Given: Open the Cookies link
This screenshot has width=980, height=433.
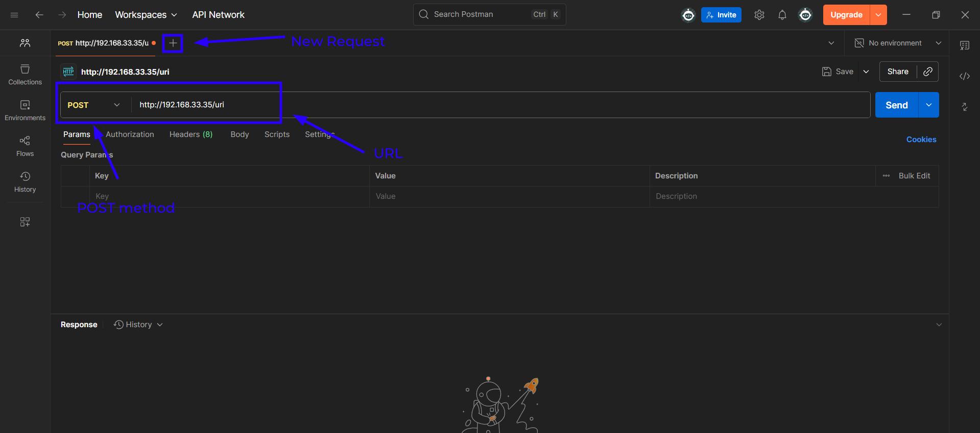Looking at the screenshot, I should [921, 140].
